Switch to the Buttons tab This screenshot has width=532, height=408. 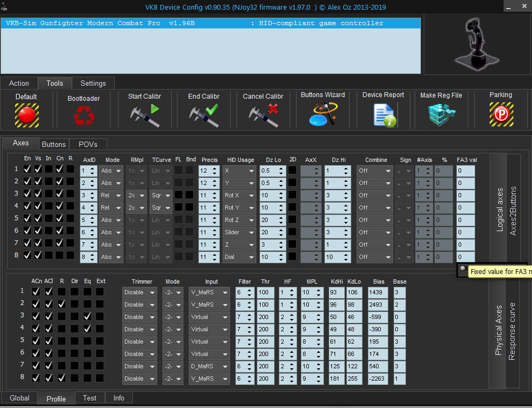tap(54, 144)
